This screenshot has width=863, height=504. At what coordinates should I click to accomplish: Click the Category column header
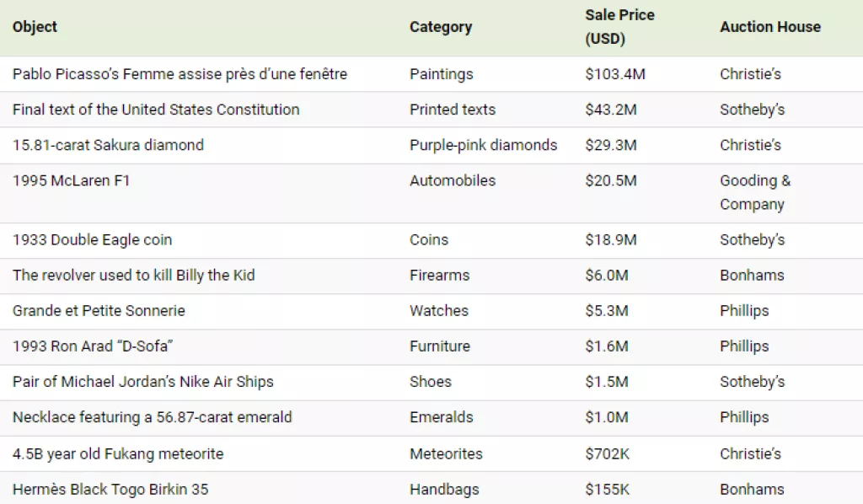(441, 27)
